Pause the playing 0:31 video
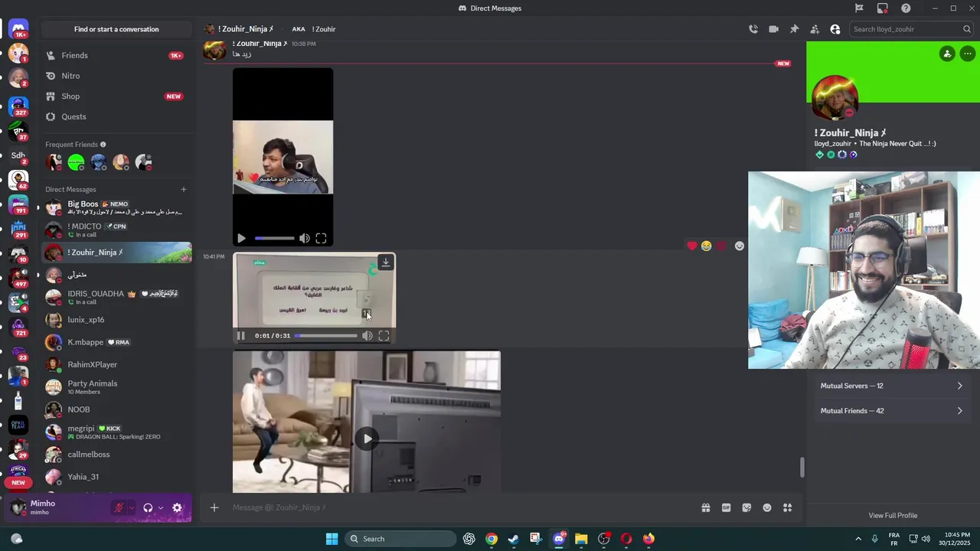This screenshot has height=551, width=980. tap(240, 336)
